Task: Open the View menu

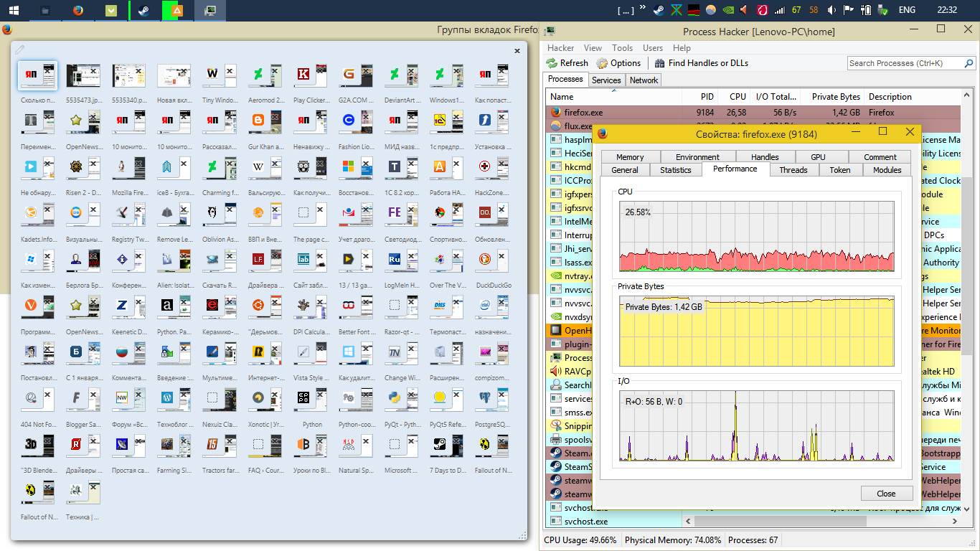Action: 593,48
